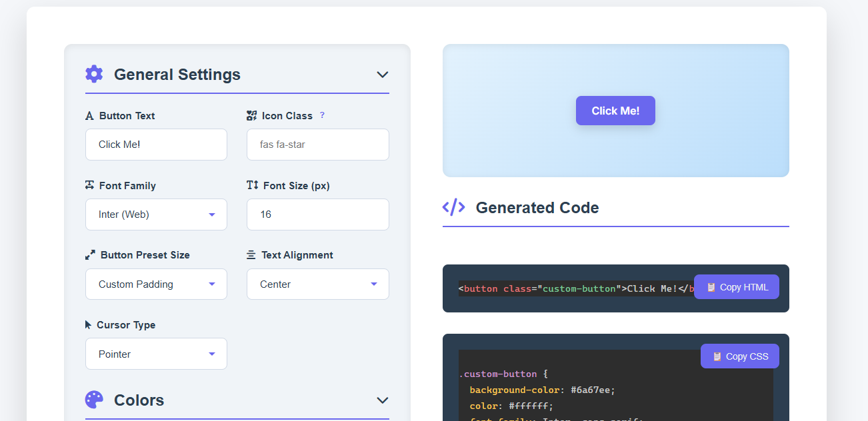Focus the Font Size input field
The image size is (868, 421).
tap(318, 214)
